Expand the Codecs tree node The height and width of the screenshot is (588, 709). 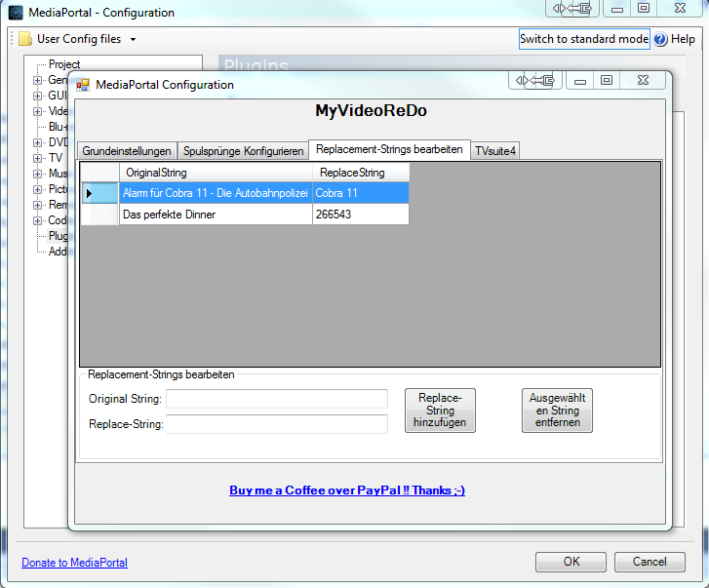pyautogui.click(x=37, y=220)
